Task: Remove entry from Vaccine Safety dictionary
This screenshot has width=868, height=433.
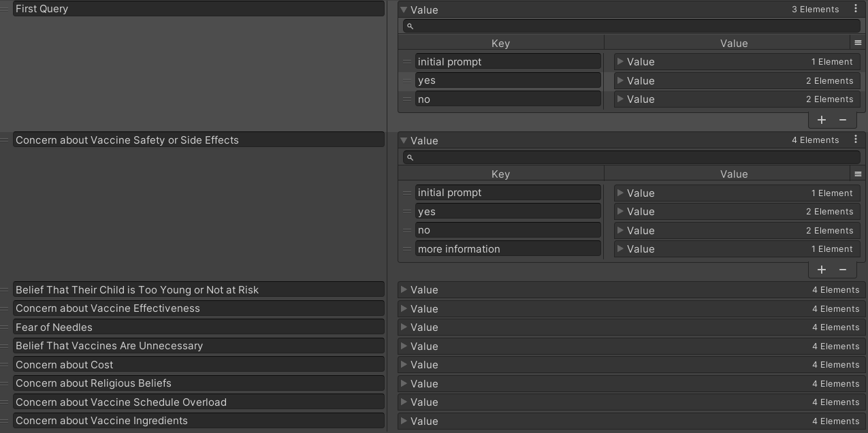Action: pos(843,270)
